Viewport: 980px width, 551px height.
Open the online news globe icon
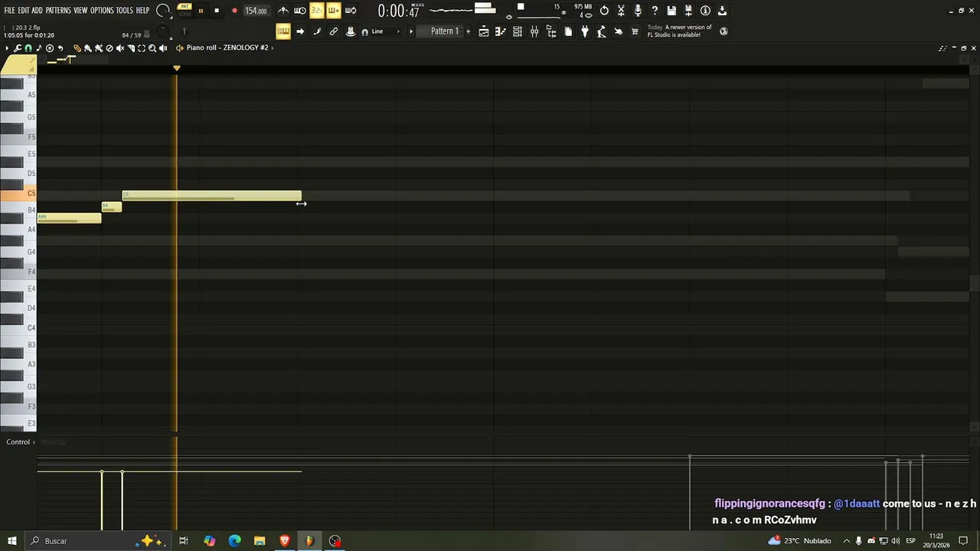tap(724, 31)
